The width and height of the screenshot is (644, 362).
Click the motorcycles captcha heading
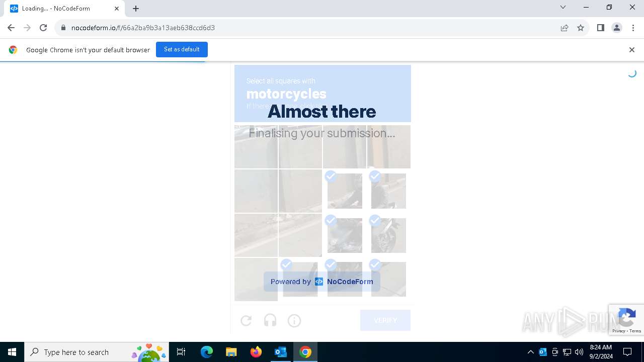(286, 94)
